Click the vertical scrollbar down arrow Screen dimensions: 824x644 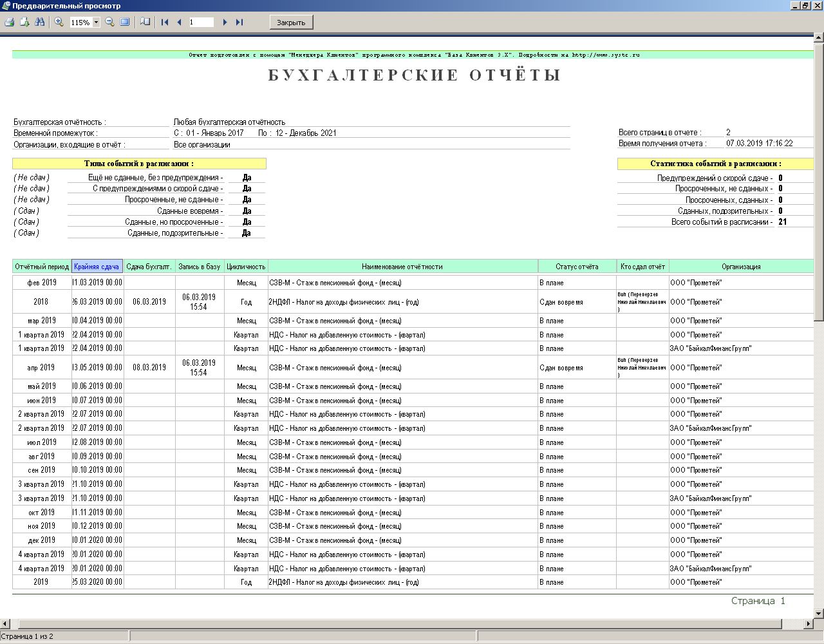coord(819,614)
